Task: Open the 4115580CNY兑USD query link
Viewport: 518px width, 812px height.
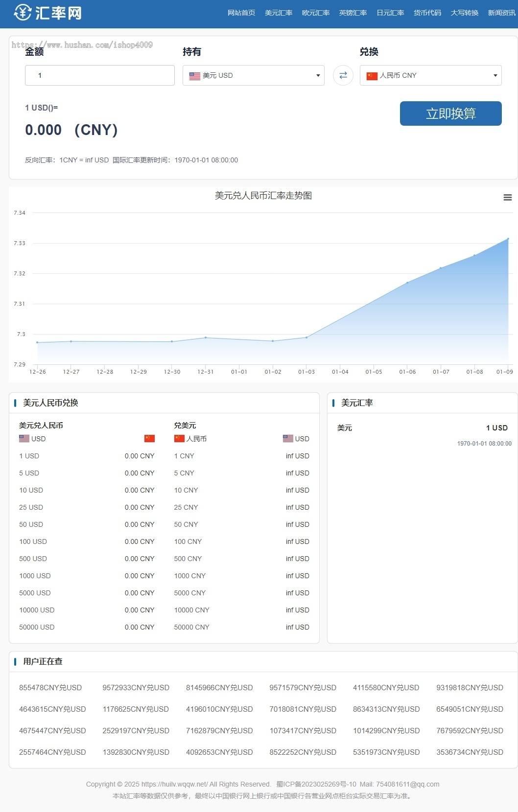Action: tap(386, 688)
